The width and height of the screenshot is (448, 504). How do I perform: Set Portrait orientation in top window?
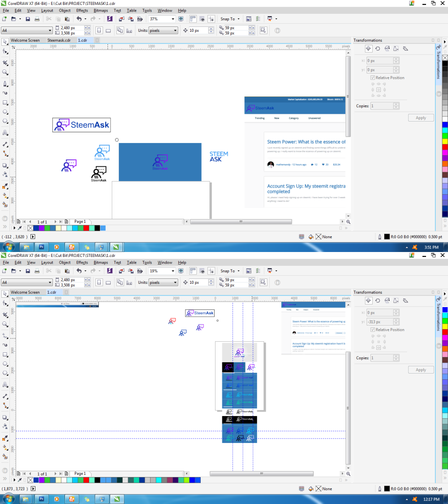[x=99, y=30]
